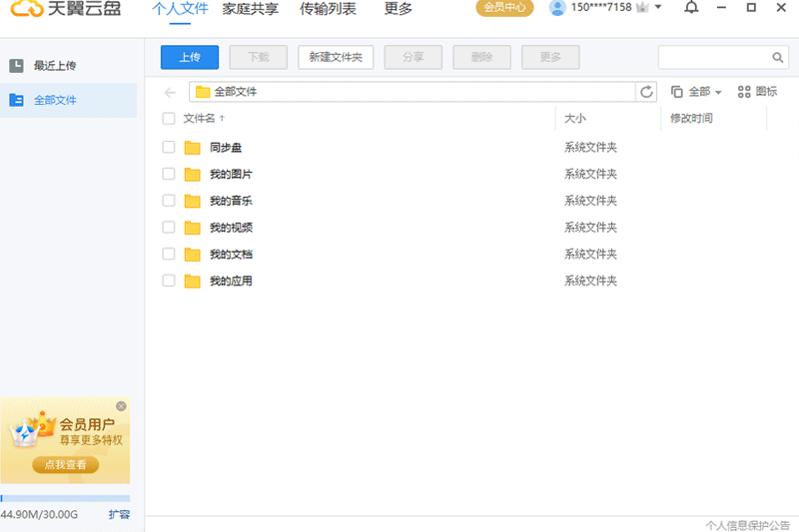Open 最近上传 in the sidebar
799x532 pixels.
pos(55,66)
